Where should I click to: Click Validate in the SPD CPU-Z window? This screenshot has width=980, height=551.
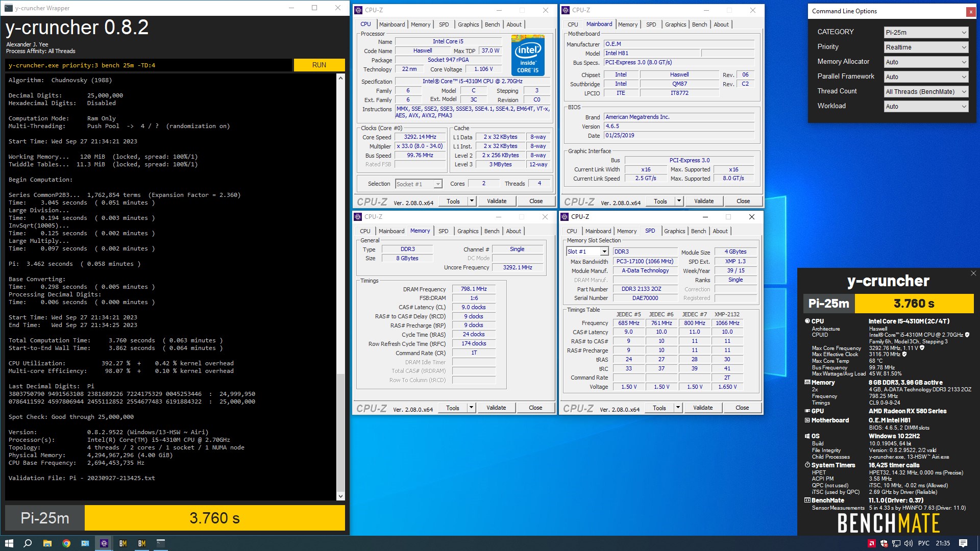click(x=703, y=408)
